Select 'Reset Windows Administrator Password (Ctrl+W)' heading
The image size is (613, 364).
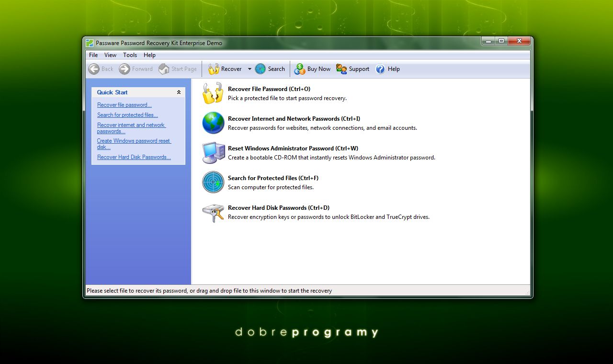(293, 148)
